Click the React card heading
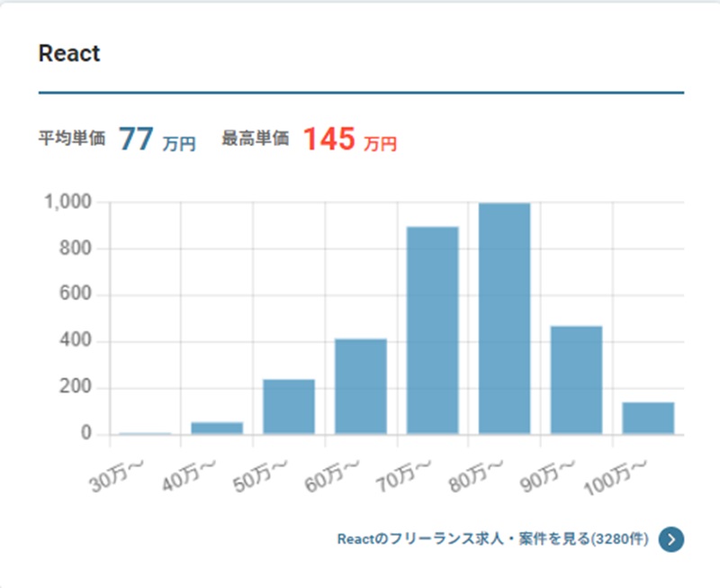720x588 pixels. point(69,53)
